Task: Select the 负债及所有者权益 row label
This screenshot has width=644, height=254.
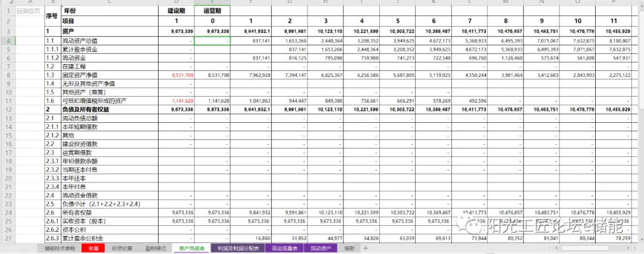Action: (x=109, y=109)
